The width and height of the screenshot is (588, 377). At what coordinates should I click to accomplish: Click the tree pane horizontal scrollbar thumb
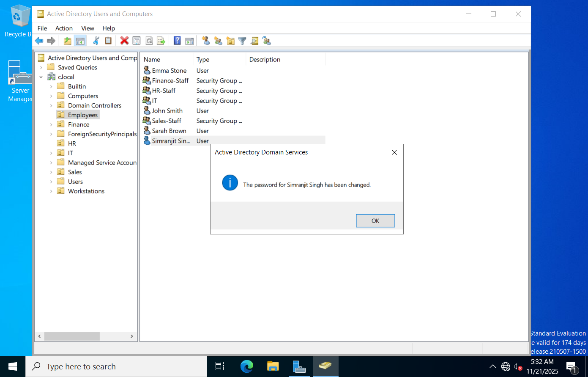[72, 336]
